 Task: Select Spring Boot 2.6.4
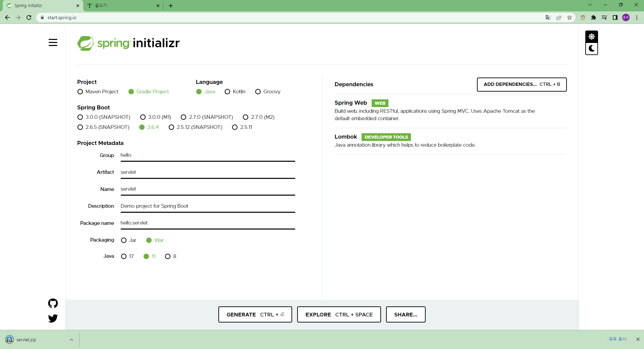point(149,127)
